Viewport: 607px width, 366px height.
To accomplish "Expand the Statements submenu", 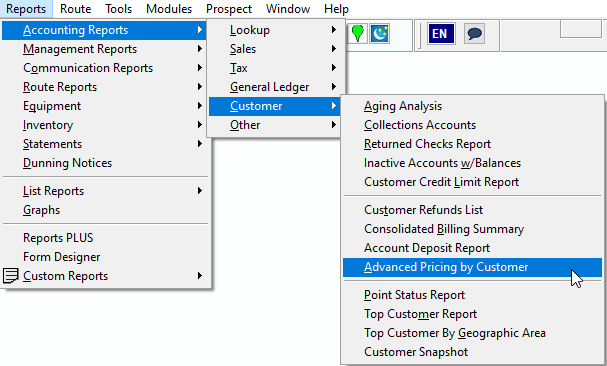I will click(x=106, y=144).
